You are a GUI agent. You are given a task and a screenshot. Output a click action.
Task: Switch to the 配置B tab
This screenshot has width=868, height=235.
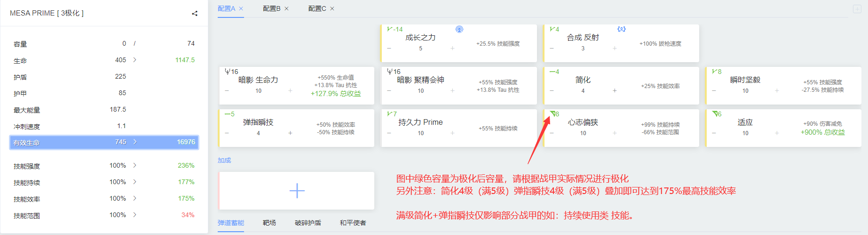pyautogui.click(x=272, y=8)
